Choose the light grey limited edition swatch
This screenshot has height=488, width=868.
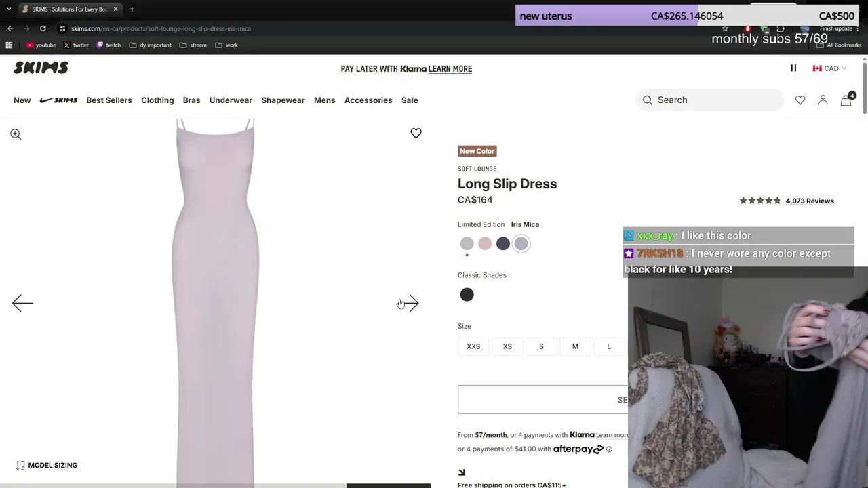tap(467, 244)
